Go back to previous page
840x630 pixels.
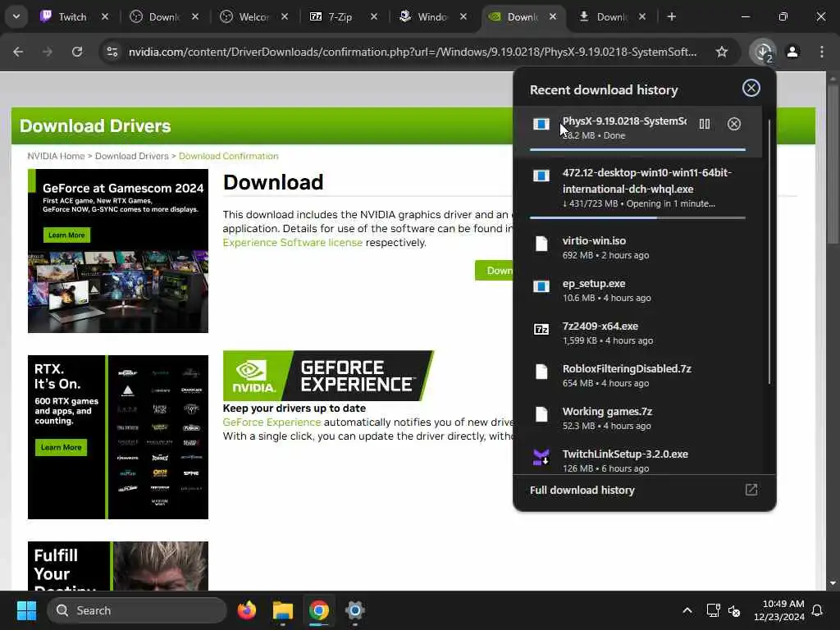18,52
